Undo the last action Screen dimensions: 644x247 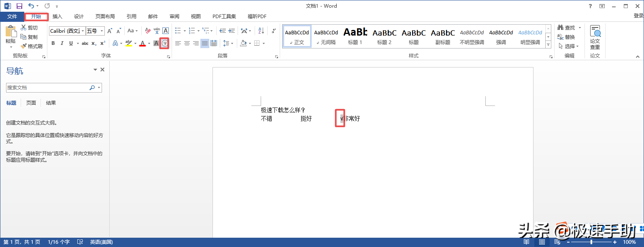click(31, 6)
